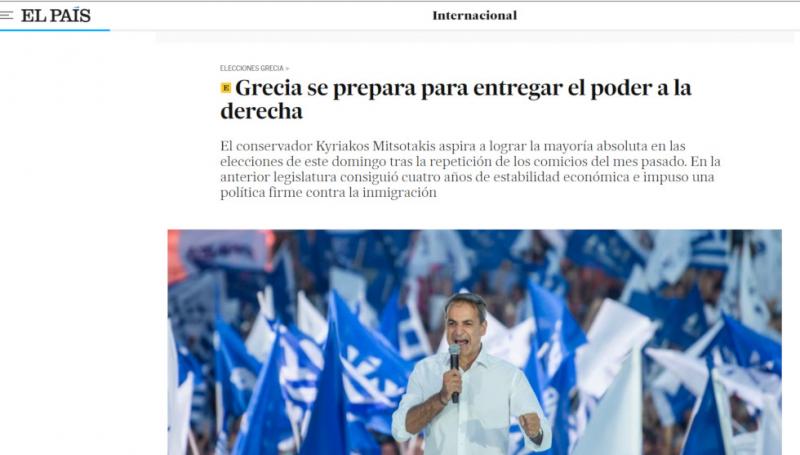
Task: Open the hamburger menu beside EL PAÍS
Action: tap(7, 15)
